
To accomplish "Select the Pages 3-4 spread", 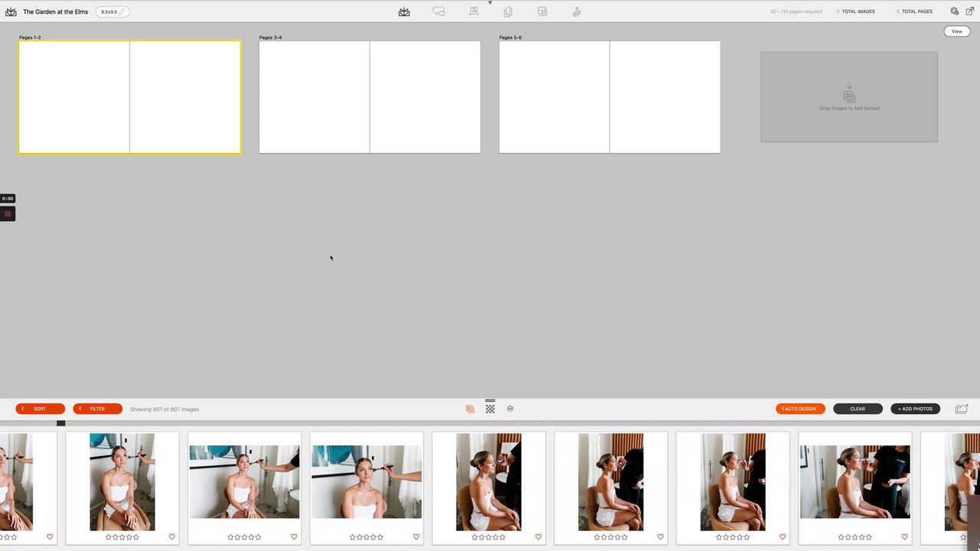I will tap(370, 97).
